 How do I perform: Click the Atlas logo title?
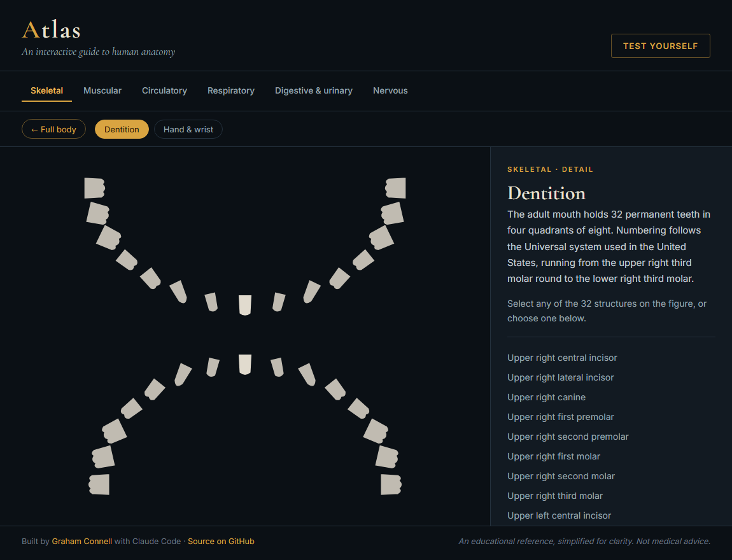pos(52,30)
